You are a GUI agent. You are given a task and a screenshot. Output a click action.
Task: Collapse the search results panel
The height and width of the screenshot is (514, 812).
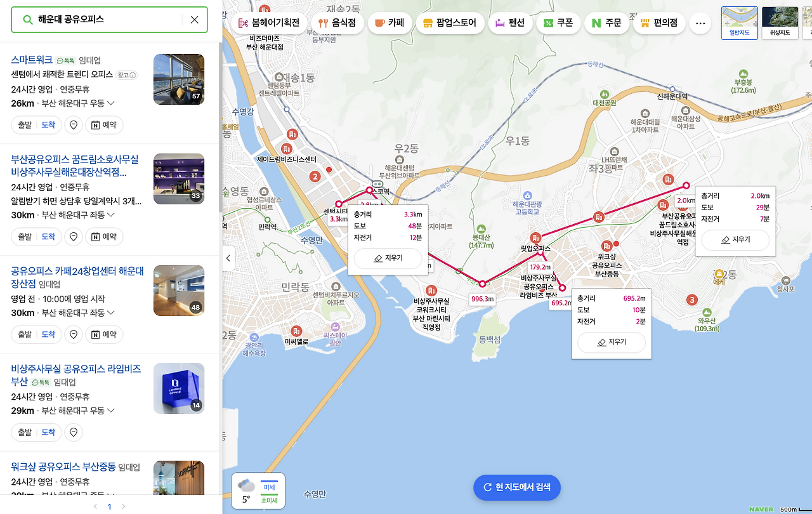click(x=228, y=258)
